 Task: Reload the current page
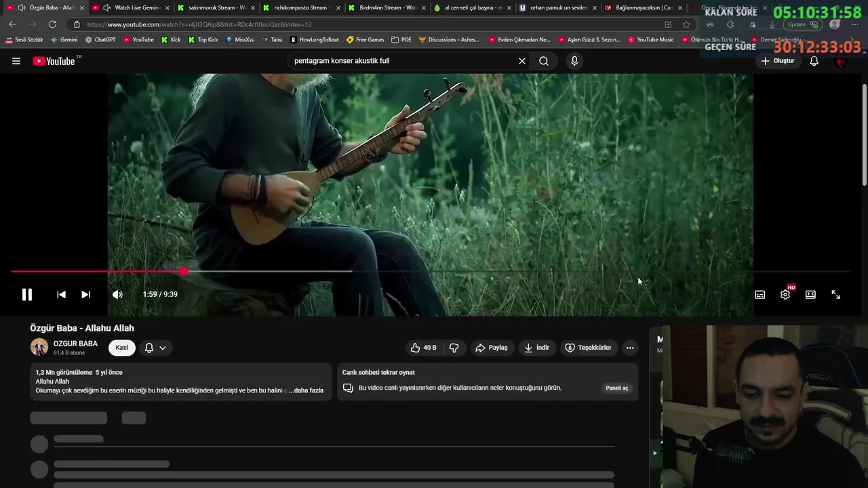(52, 24)
